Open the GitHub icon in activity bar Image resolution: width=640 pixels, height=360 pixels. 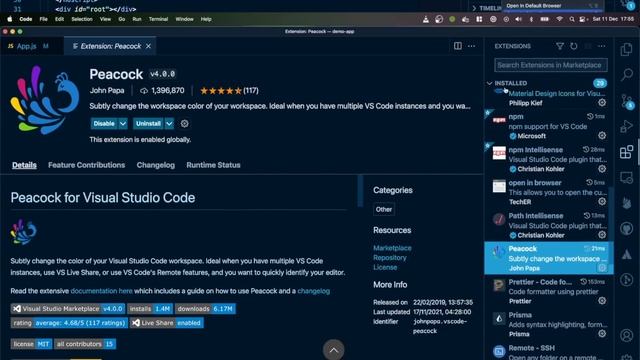click(x=627, y=229)
